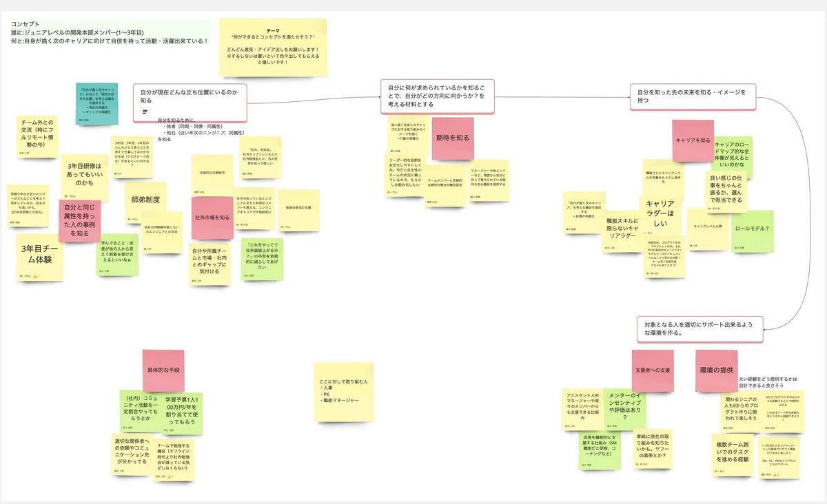Select the box 自分に何が求められているかを知ることで
Viewport: 827px width, 504px height.
(x=438, y=97)
